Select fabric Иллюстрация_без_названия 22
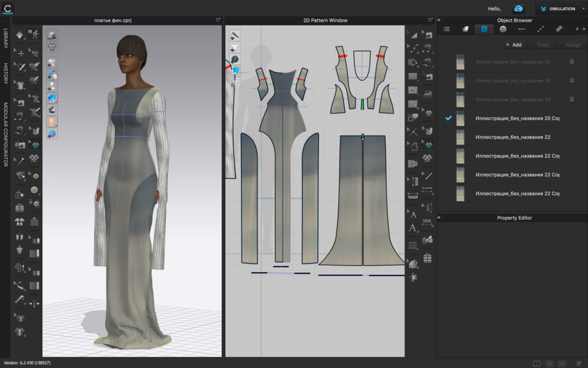The height and width of the screenshot is (368, 588). coord(513,137)
